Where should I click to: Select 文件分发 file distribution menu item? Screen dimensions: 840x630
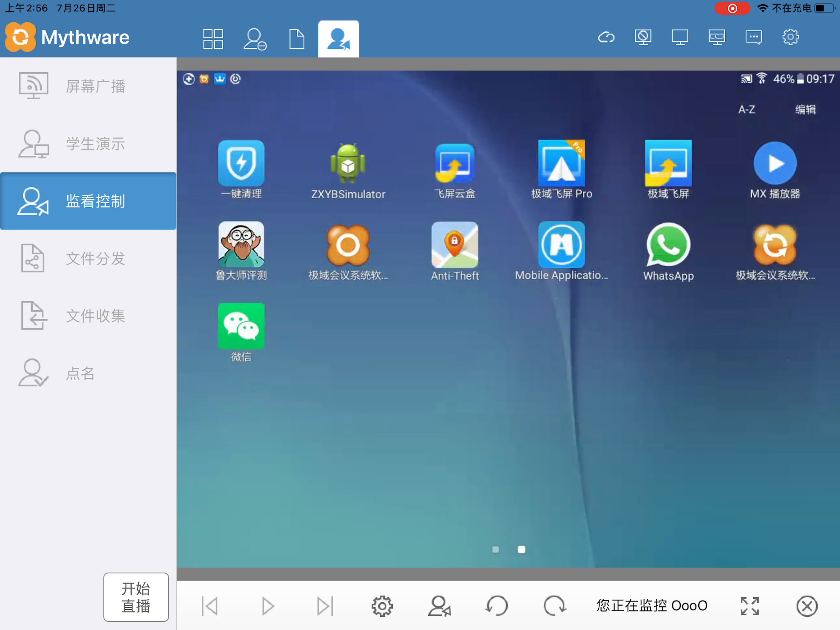point(88,258)
